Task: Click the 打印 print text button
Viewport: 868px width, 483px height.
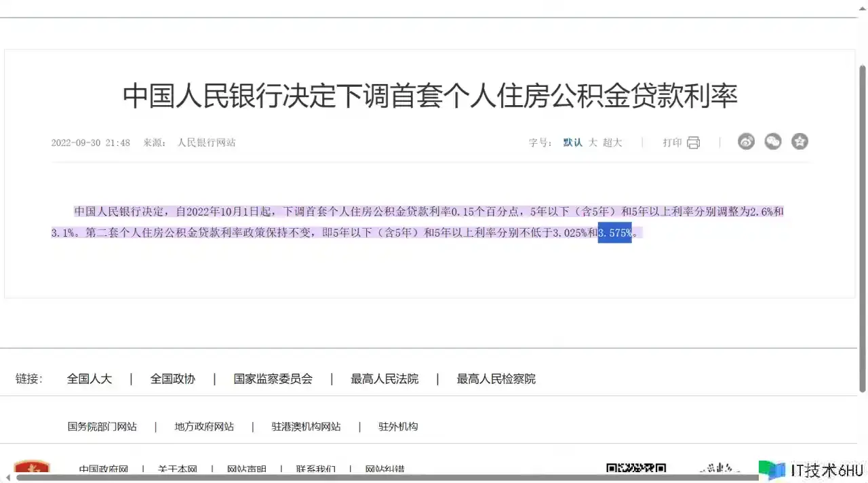Action: coord(672,142)
